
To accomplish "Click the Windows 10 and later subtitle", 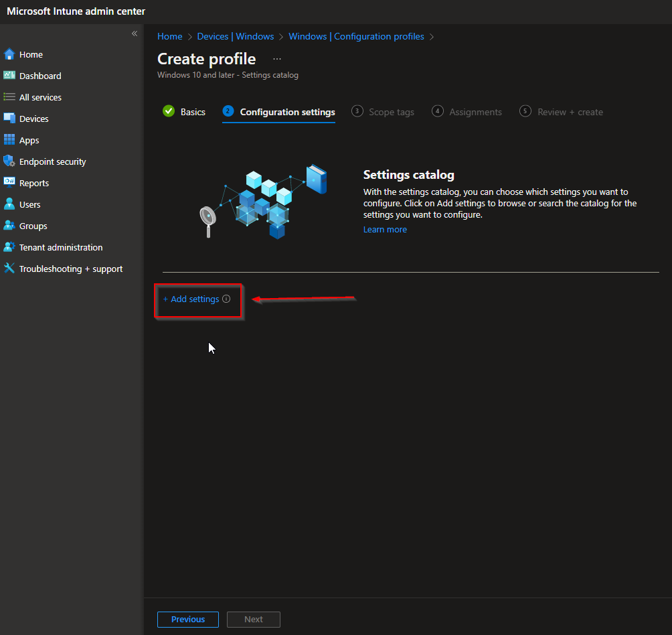I will (x=228, y=75).
